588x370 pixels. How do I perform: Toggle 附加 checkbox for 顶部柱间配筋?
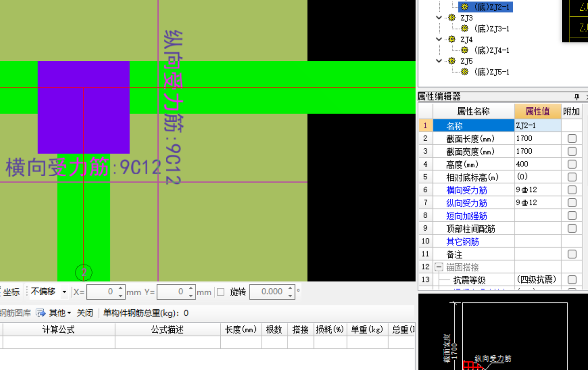572,228
